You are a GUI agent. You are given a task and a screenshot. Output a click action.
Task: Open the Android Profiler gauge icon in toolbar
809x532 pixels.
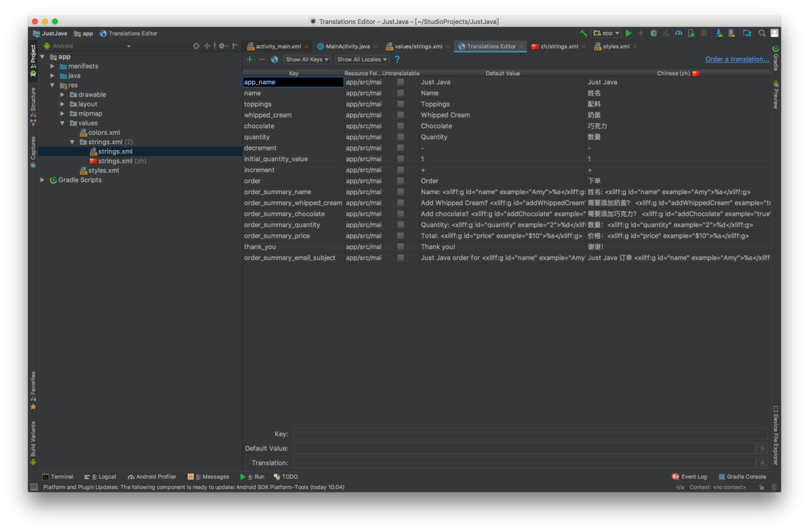(679, 33)
